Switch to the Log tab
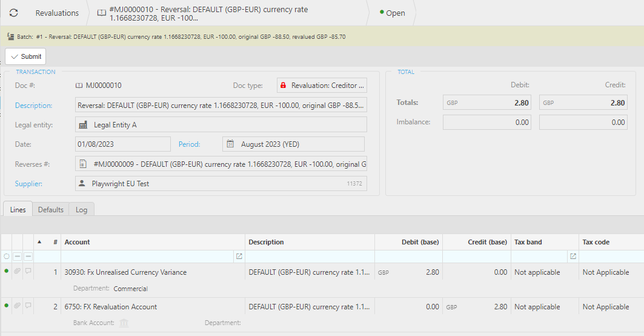Screen dimensions: 644x336 pyautogui.click(x=81, y=209)
